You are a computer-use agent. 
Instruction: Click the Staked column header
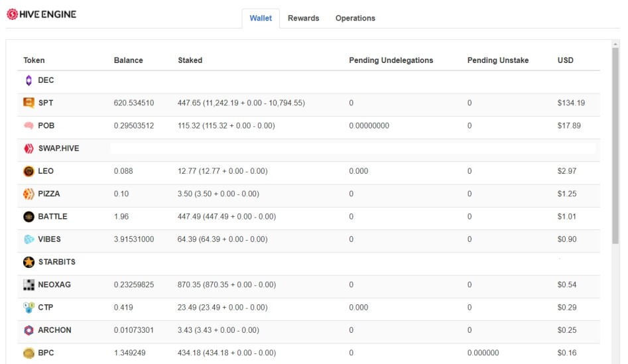pos(190,60)
